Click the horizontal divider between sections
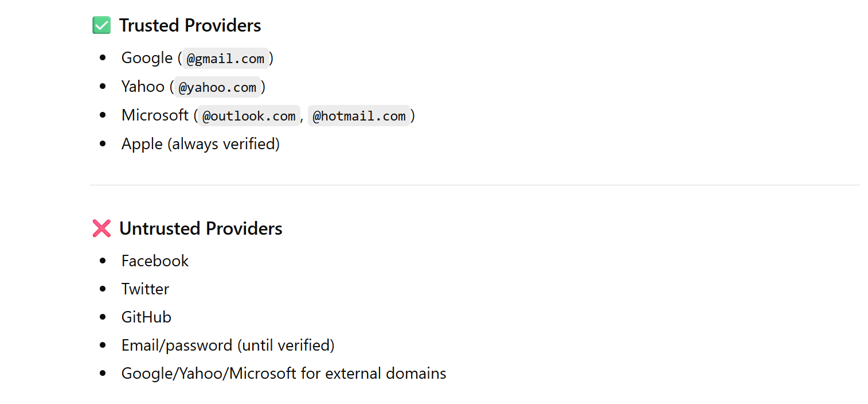868x404 pixels. tap(474, 185)
